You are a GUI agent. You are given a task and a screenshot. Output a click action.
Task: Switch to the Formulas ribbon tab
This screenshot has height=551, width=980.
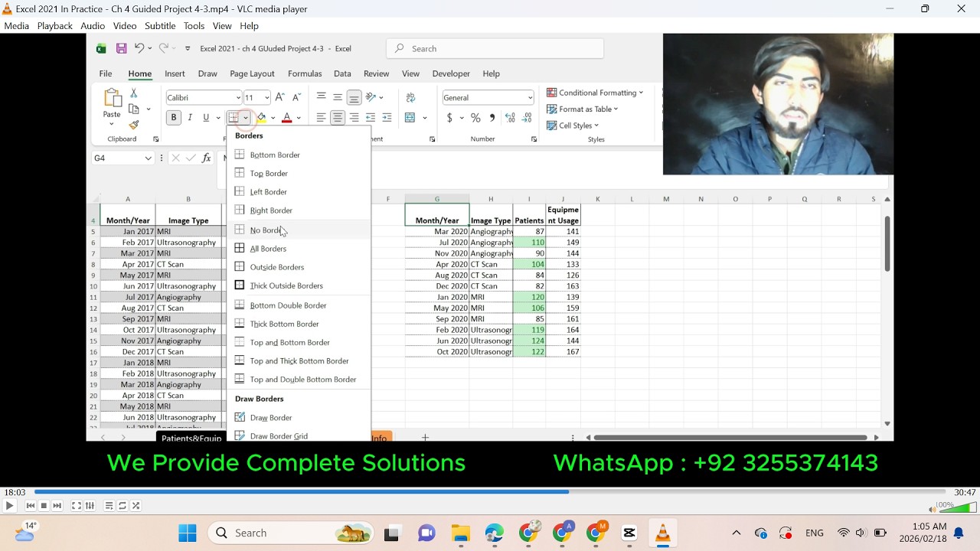pyautogui.click(x=305, y=73)
